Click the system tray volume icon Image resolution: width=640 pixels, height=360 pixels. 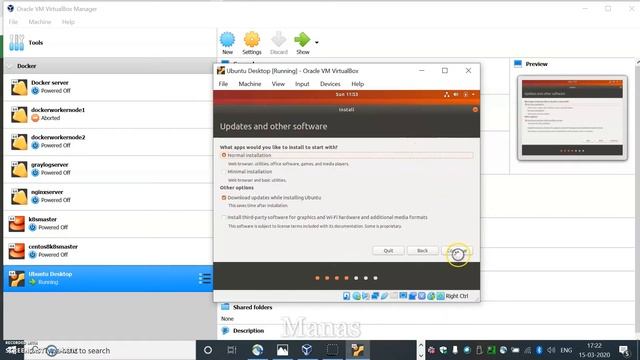tap(551, 350)
